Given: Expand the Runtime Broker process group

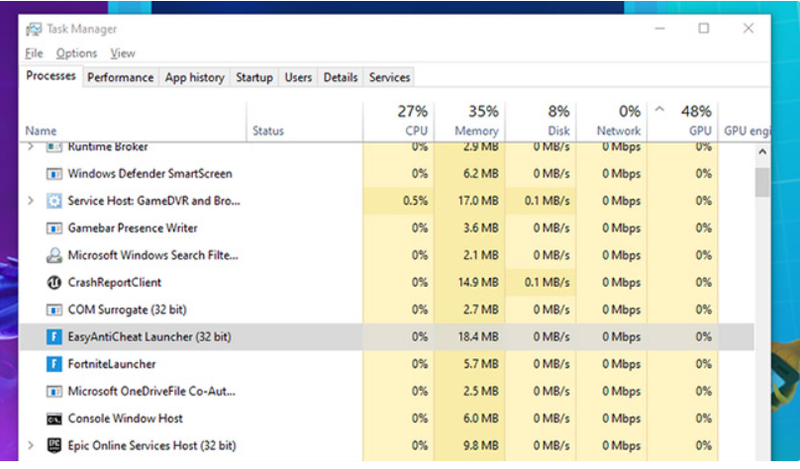Looking at the screenshot, I should (x=31, y=147).
